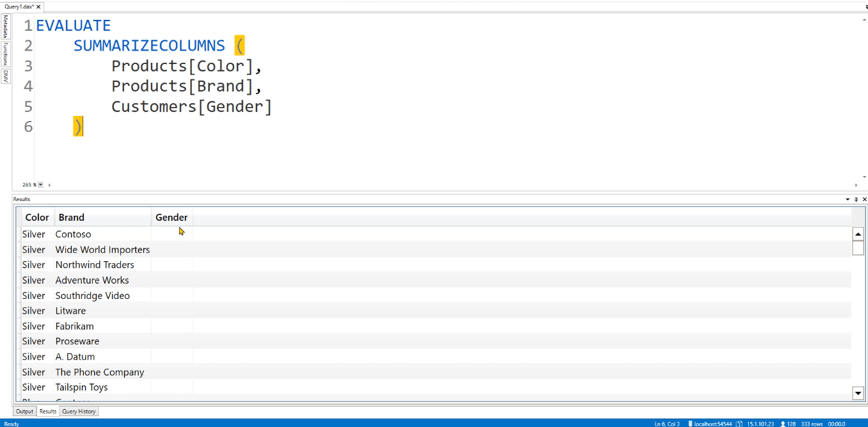The width and height of the screenshot is (868, 427).
Task: Click the Ln 6, Col 3 status indicator
Action: coord(667,424)
